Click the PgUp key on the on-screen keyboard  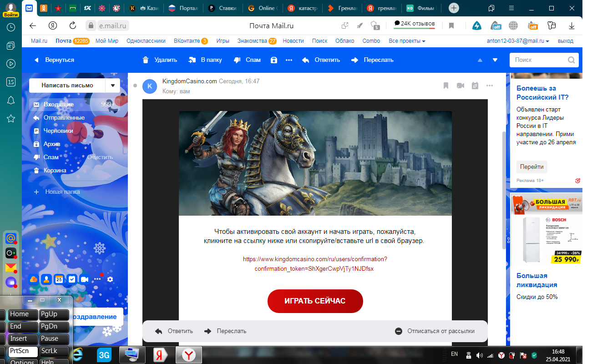(54, 314)
